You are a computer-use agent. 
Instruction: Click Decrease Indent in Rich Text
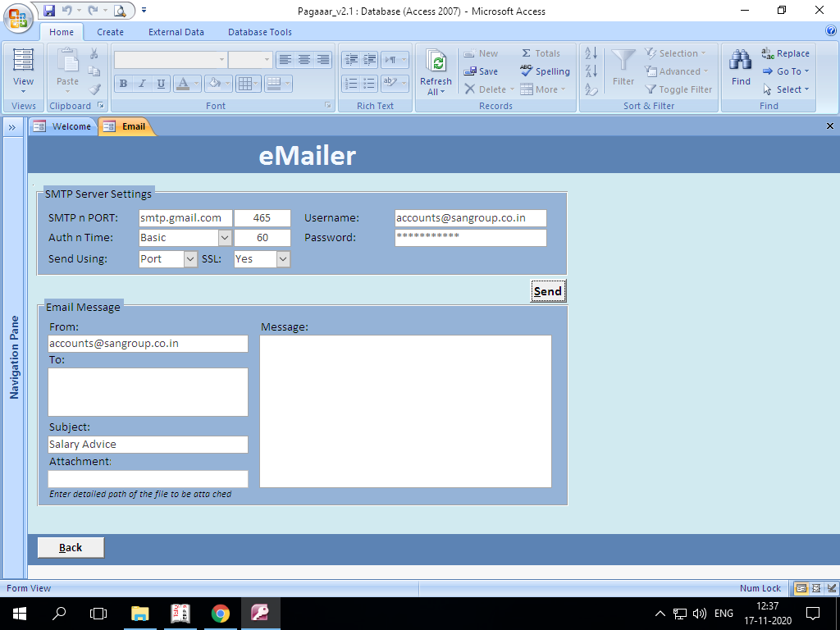[x=351, y=59]
